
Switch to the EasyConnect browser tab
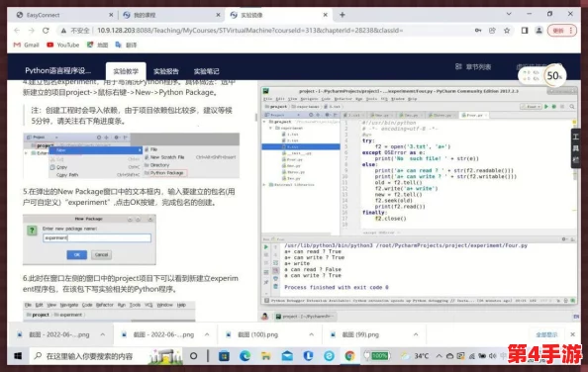[63, 15]
